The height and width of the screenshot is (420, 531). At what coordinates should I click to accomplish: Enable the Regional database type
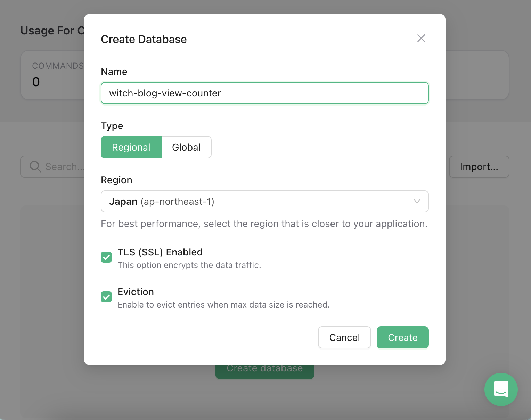click(131, 147)
